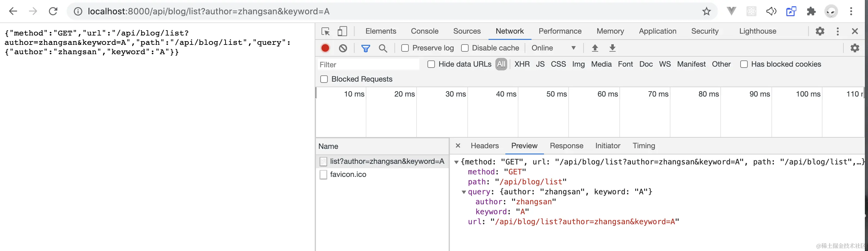Collapse the query object in preview
Screen dimensions: 868x251
click(464, 192)
